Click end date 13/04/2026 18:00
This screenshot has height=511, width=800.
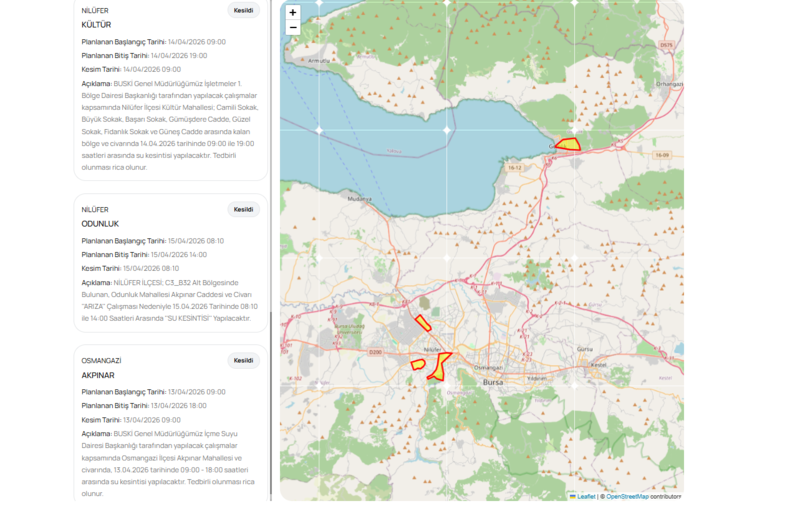(x=179, y=406)
